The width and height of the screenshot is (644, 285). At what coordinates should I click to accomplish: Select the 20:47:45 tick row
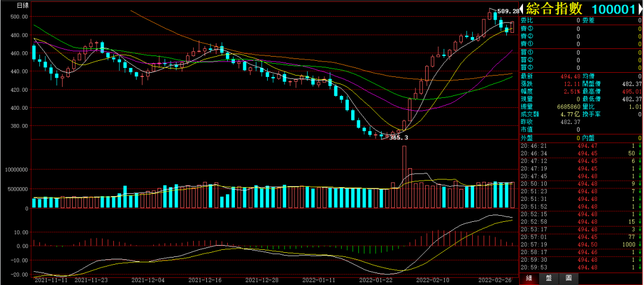581,176
